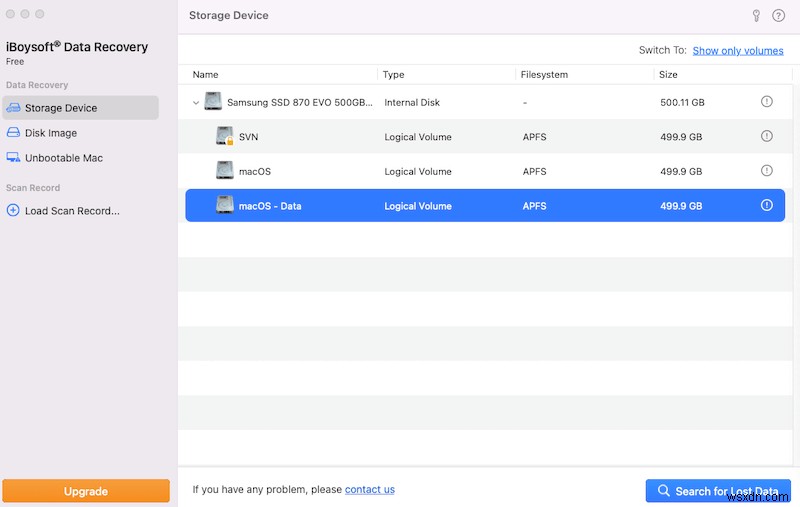
Task: Click Show only volumes link
Action: pyautogui.click(x=737, y=50)
